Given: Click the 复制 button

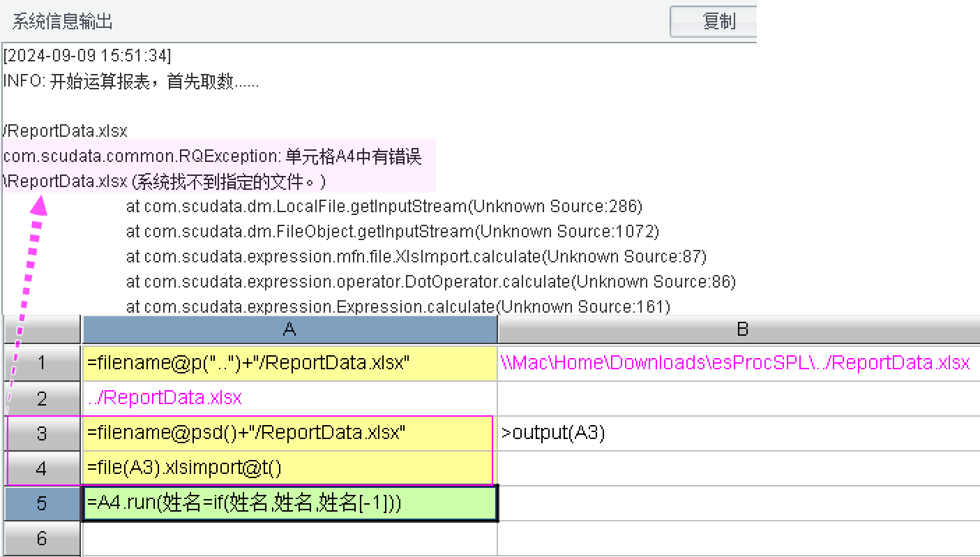Looking at the screenshot, I should (x=714, y=22).
